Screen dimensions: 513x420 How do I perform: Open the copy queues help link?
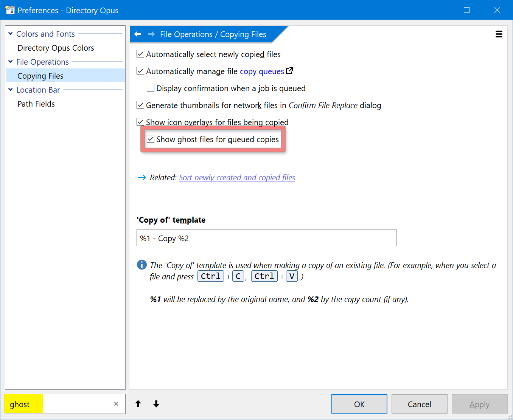(x=262, y=71)
